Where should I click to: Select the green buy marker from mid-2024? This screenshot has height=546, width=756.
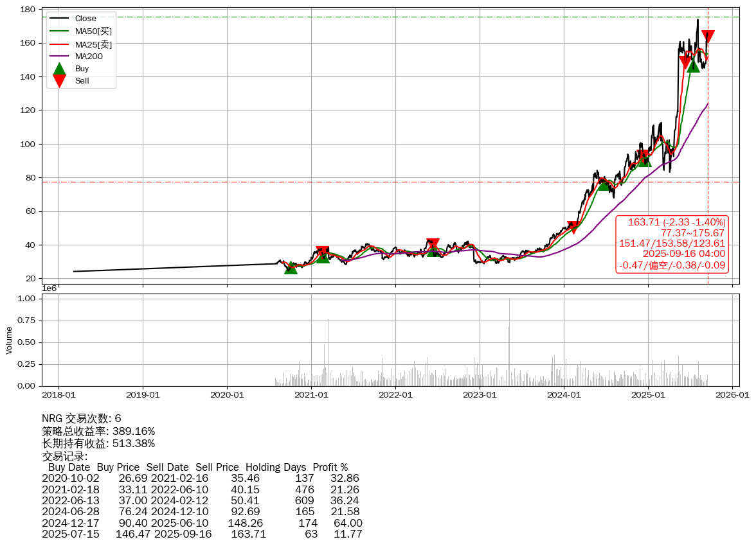click(x=604, y=184)
